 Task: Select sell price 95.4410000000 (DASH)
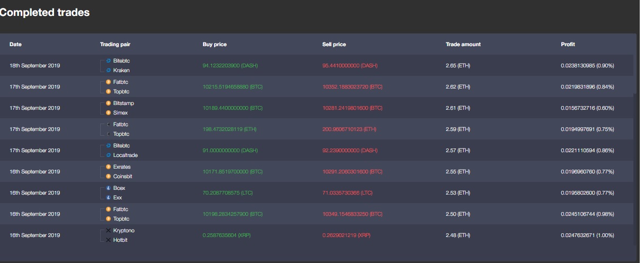[x=350, y=66]
